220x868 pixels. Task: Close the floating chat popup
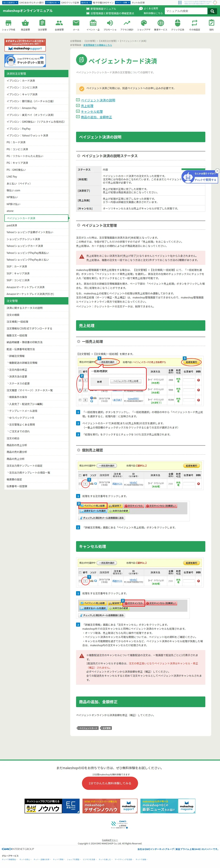coord(218,171)
